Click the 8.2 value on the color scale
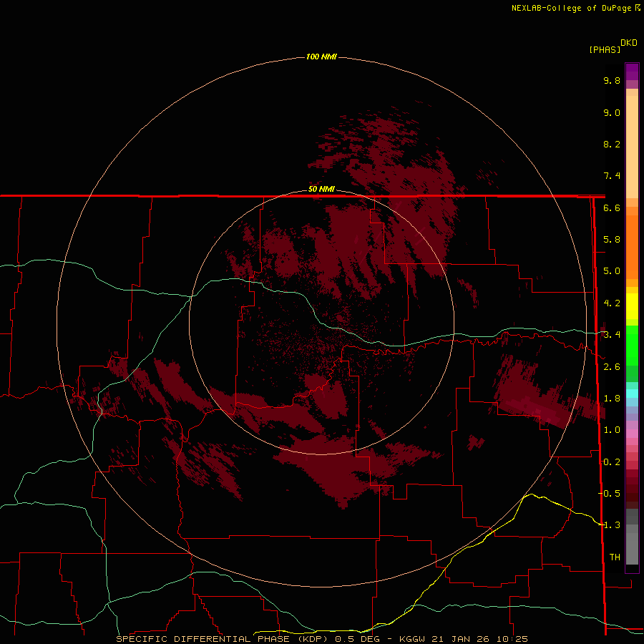 coord(612,144)
